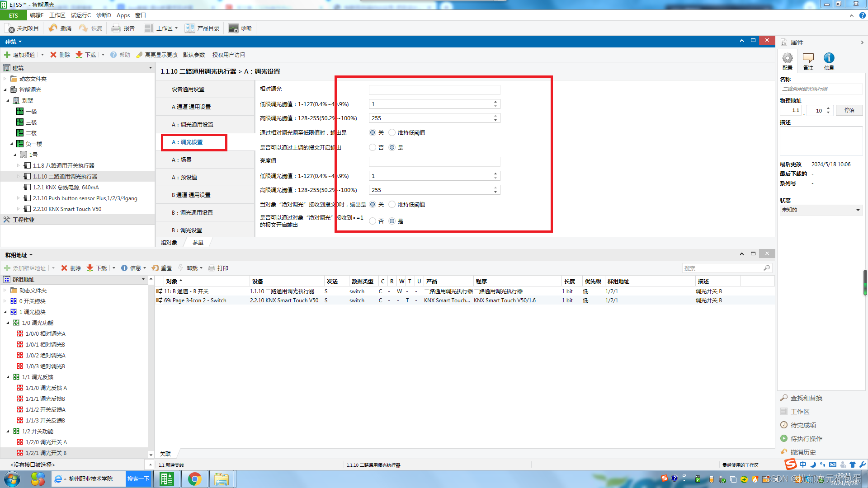Open the Comments (备注) icon in Properties
This screenshot has width=868, height=488.
point(808,58)
